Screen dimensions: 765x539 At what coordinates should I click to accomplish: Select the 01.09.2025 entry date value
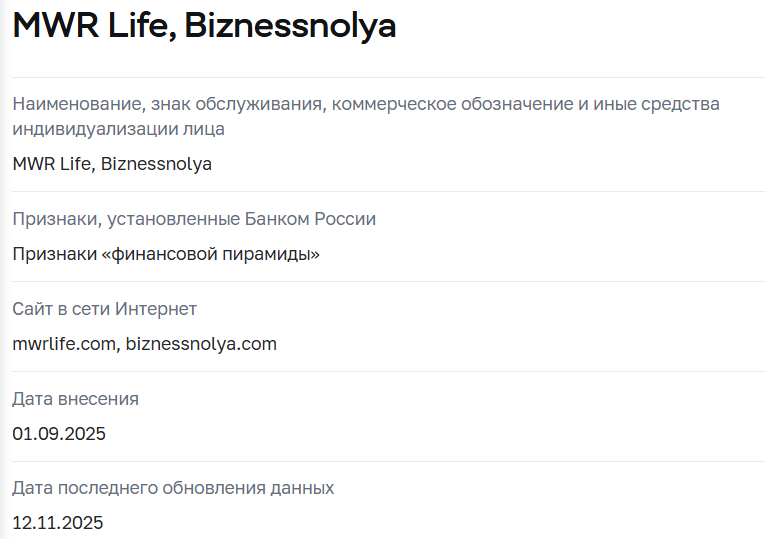(59, 434)
